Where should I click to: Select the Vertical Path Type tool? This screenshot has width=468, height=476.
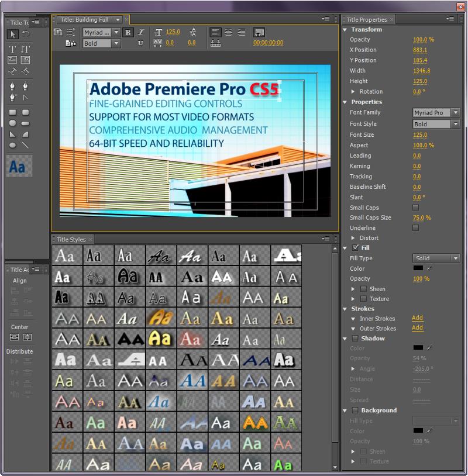click(25, 71)
